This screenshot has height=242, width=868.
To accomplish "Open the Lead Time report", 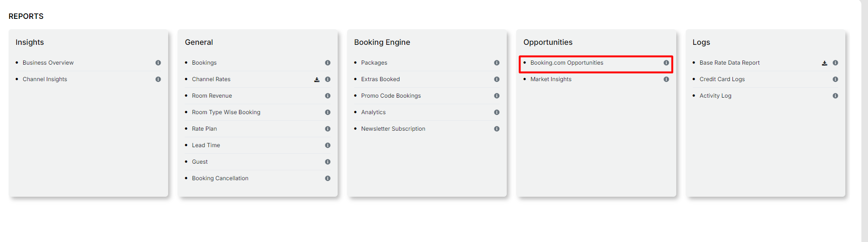I will tap(206, 145).
